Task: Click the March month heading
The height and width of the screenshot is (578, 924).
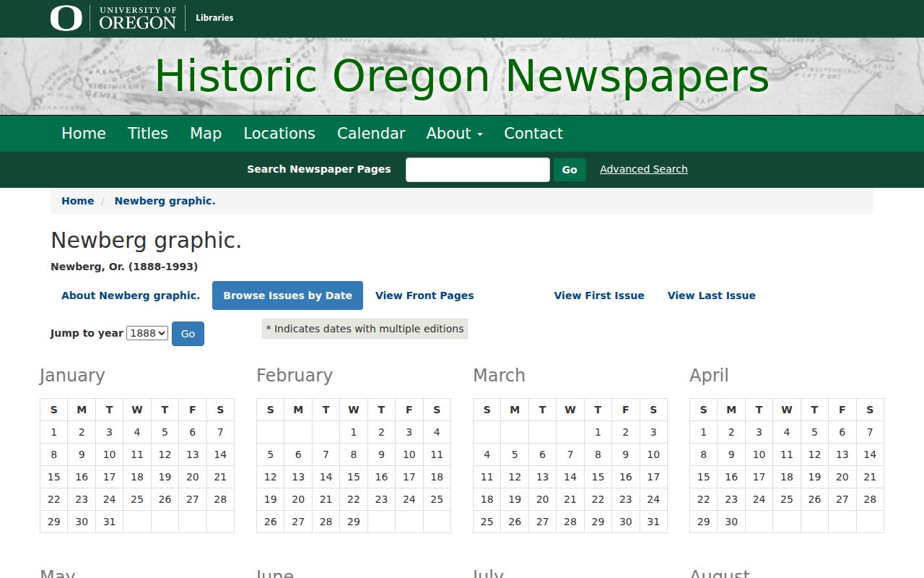Action: click(x=499, y=376)
